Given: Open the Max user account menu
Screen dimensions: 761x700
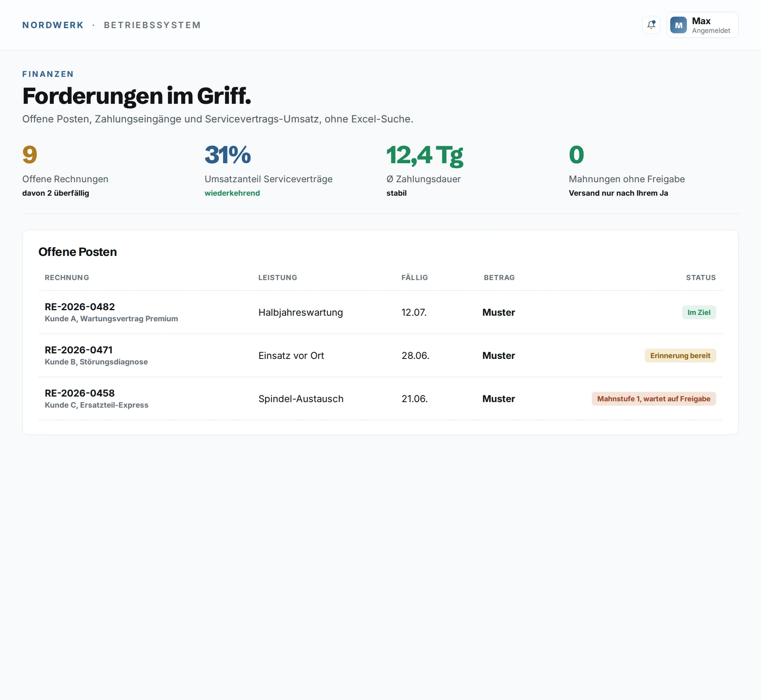Looking at the screenshot, I should [702, 25].
